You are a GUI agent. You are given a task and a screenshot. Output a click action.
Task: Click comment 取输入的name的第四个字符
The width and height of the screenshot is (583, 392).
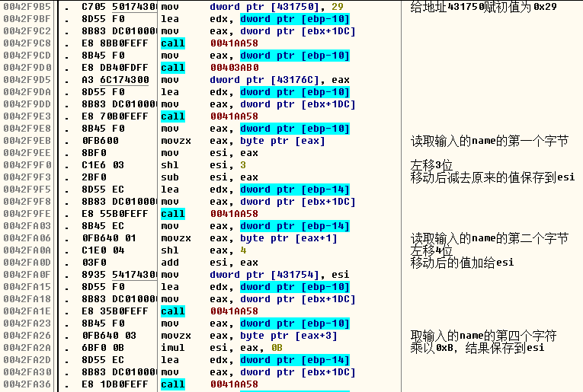483,336
